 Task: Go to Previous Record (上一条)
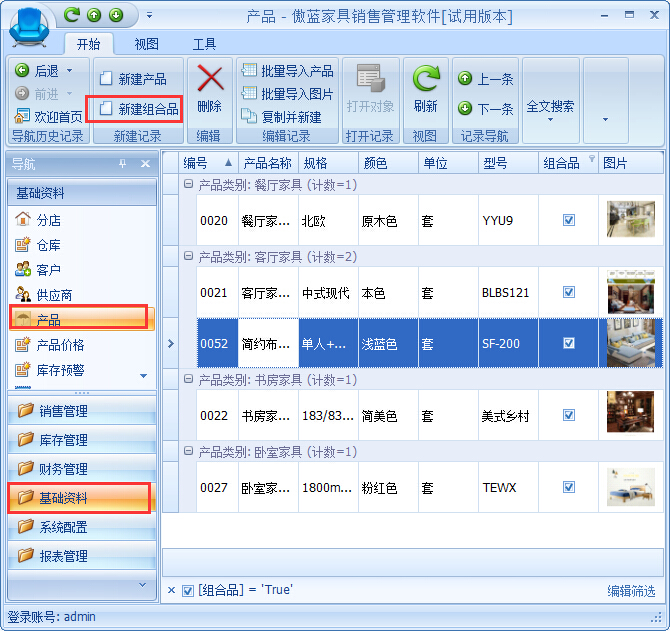[486, 79]
